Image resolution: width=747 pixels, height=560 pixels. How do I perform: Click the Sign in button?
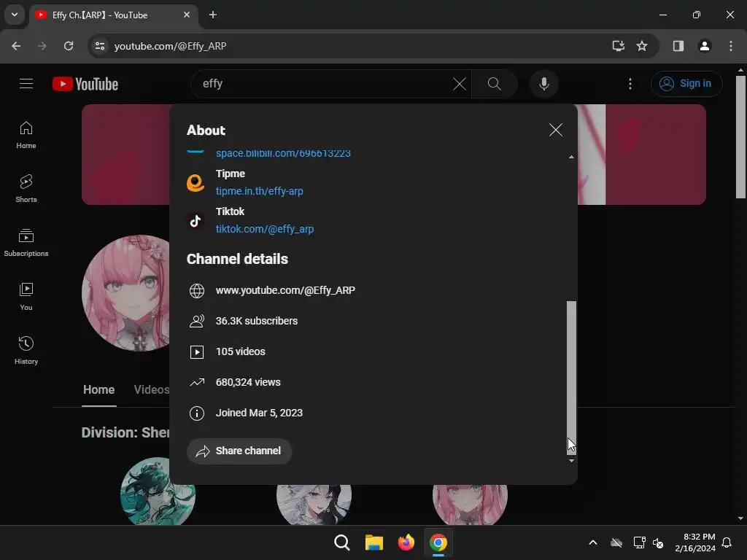(686, 84)
